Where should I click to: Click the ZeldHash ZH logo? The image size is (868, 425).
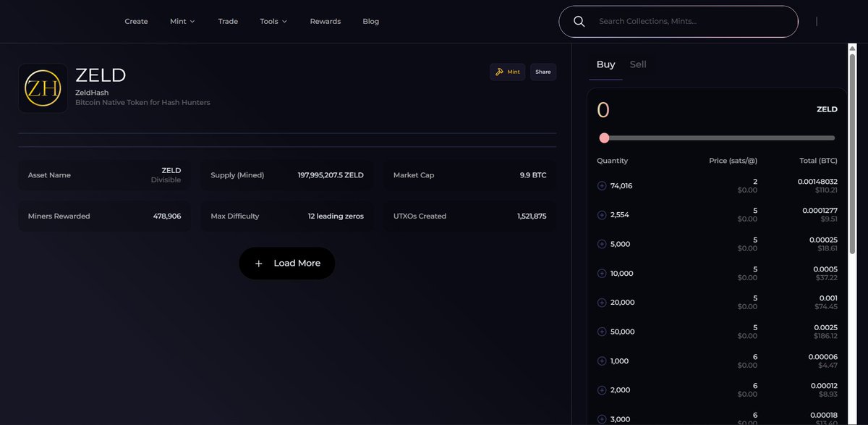click(43, 88)
